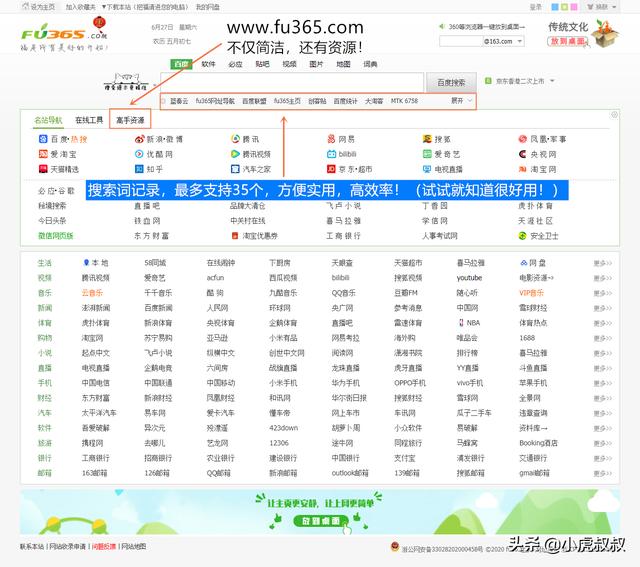Expand search history with 展开

coord(462,100)
